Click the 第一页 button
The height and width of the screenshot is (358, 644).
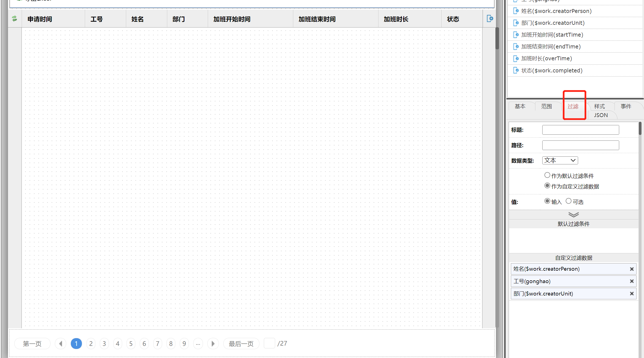(x=32, y=343)
